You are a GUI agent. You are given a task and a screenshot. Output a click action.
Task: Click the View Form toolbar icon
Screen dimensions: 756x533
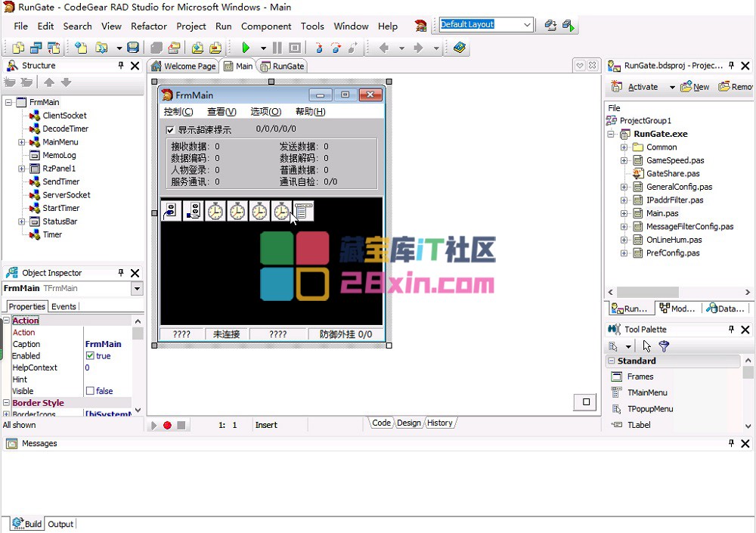(x=36, y=48)
